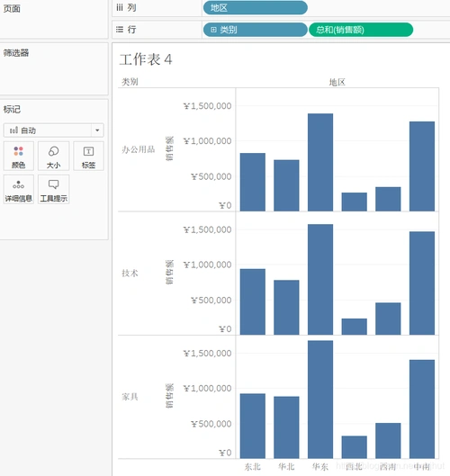Select the 东北 bar in 技术 row
The height and width of the screenshot is (476, 450).
(x=253, y=301)
